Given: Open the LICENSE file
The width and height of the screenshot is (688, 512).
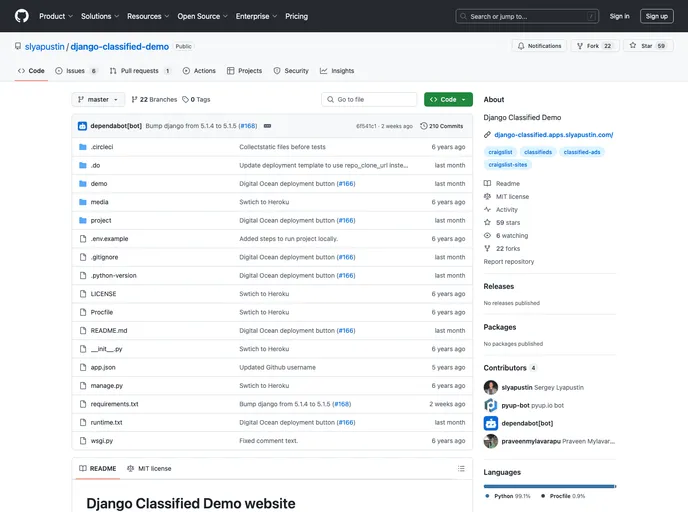Looking at the screenshot, I should 103,294.
